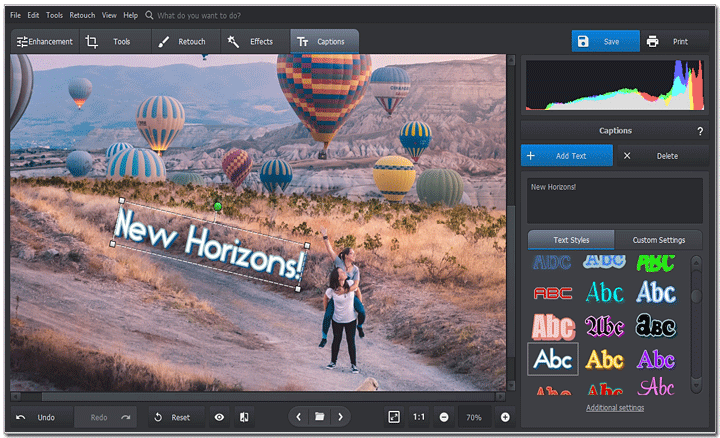Choose the violet Abc text style
Viewport: 720px width, 438px height.
[656, 359]
